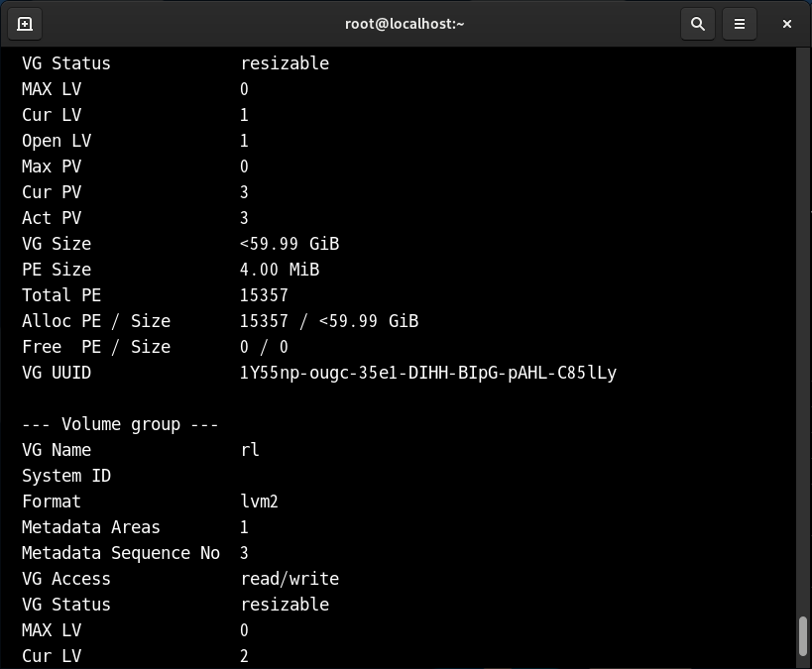The width and height of the screenshot is (812, 669).
Task: Open a new terminal tab
Action: [x=25, y=24]
